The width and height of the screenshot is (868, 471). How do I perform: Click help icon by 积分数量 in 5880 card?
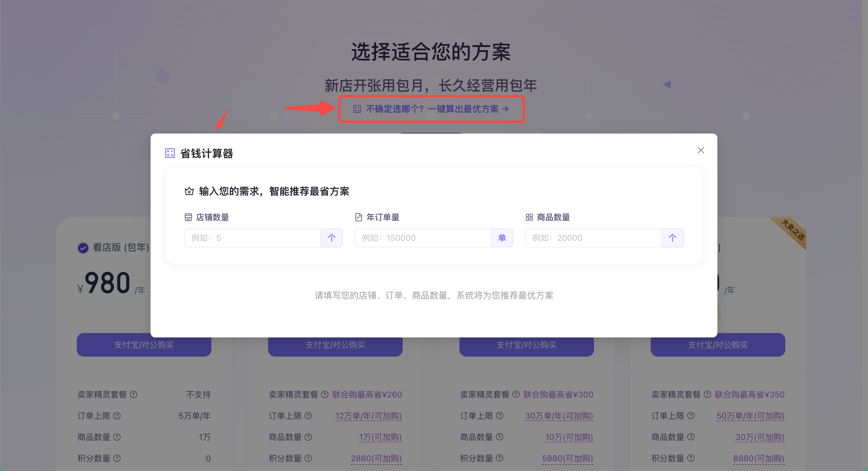coord(500,458)
